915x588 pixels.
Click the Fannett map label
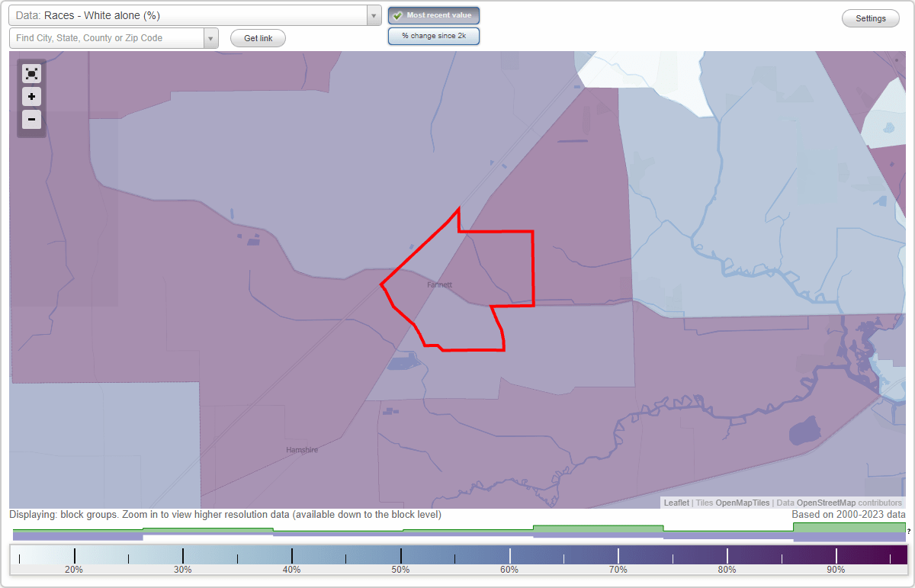[x=439, y=284]
